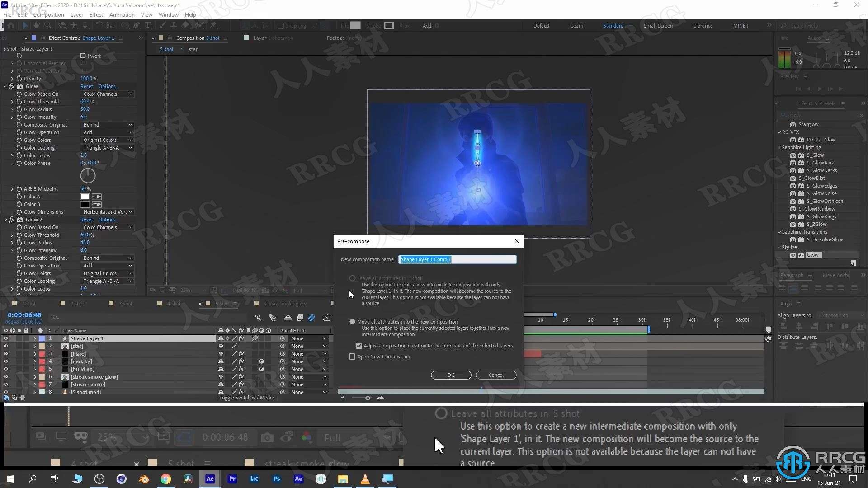
Task: Click Toggle Switches / Modes
Action: coord(247,398)
